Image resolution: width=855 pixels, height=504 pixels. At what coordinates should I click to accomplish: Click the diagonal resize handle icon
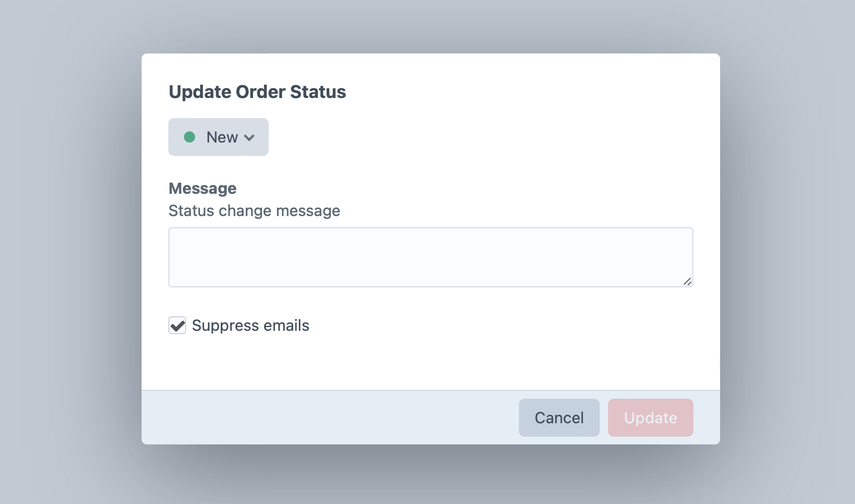pos(687,282)
